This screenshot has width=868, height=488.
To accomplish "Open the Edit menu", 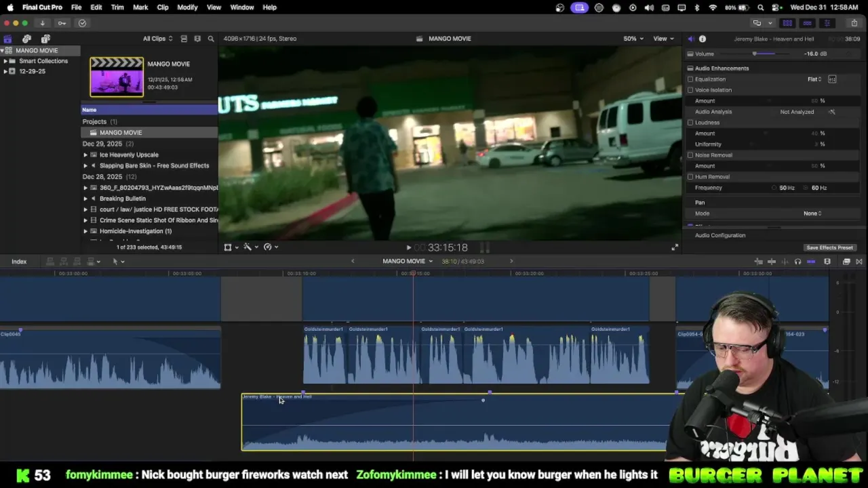I will click(96, 7).
